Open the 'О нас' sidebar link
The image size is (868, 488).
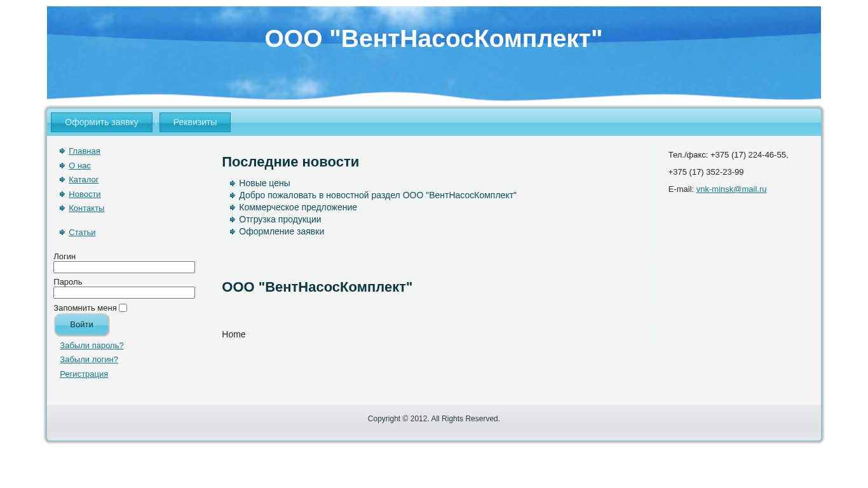79,166
